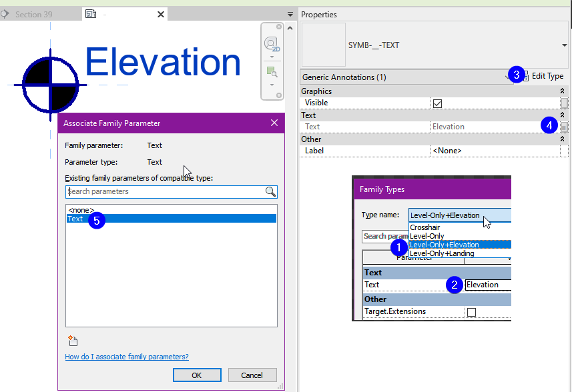Choose Level-Only+Landing in type list

[x=460, y=253]
